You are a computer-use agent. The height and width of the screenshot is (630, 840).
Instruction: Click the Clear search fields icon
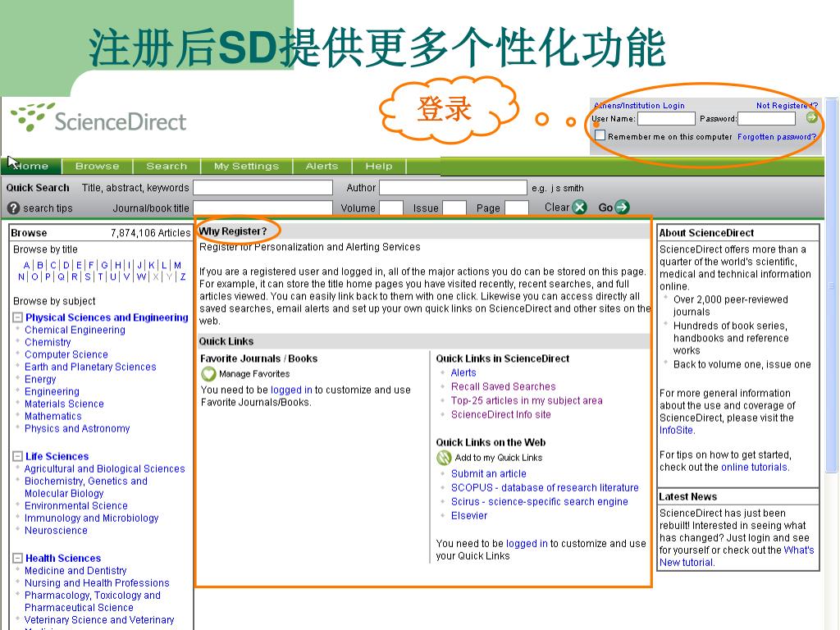(580, 208)
